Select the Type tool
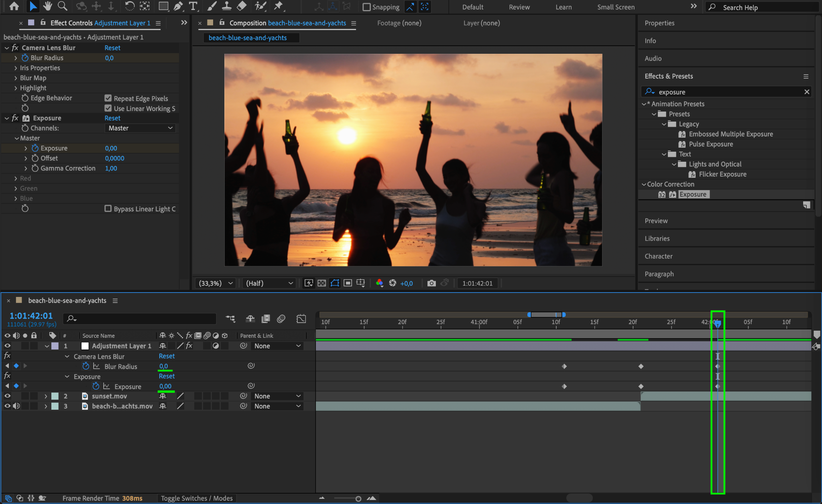822x504 pixels. [193, 6]
